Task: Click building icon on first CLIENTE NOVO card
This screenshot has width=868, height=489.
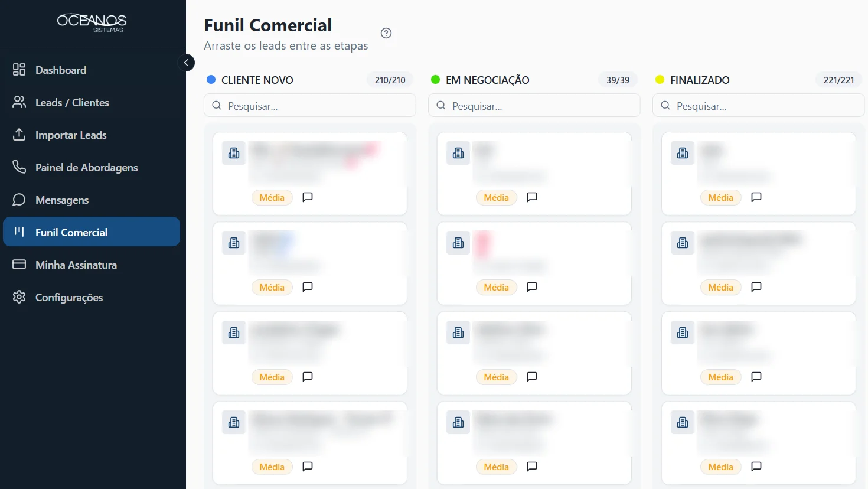Action: [x=234, y=153]
